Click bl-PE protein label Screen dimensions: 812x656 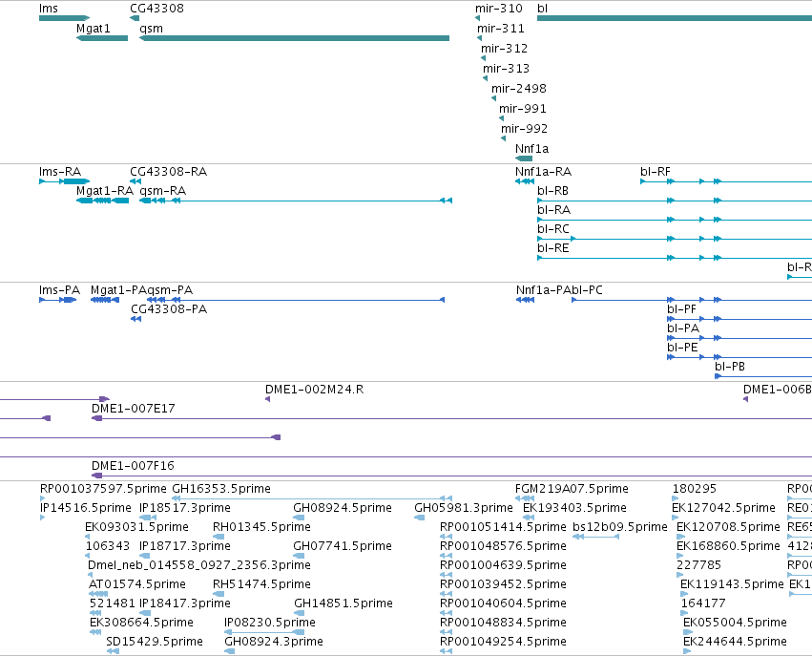(682, 348)
